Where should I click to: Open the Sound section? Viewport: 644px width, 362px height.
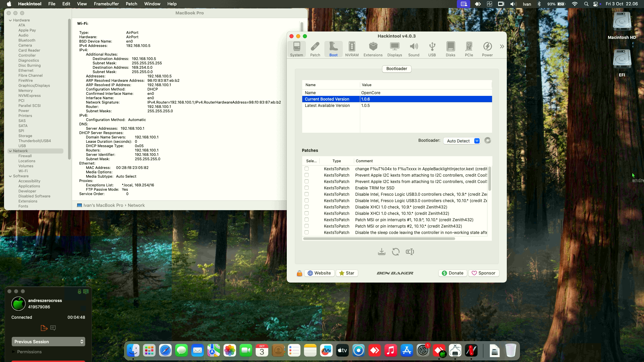click(414, 49)
